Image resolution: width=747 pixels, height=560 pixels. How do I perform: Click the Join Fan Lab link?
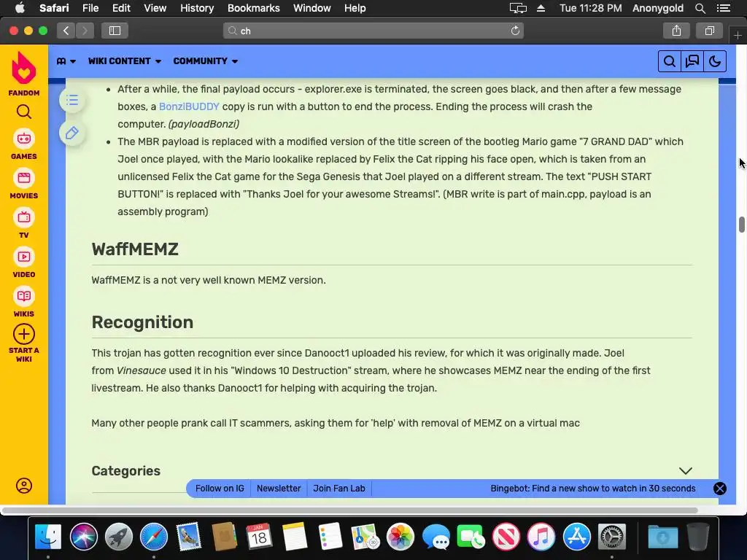(338, 489)
